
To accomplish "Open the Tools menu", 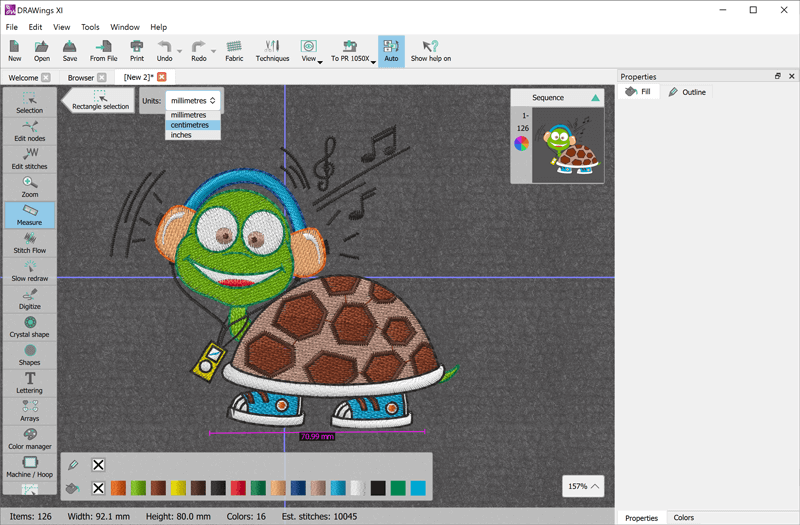I will [x=90, y=27].
